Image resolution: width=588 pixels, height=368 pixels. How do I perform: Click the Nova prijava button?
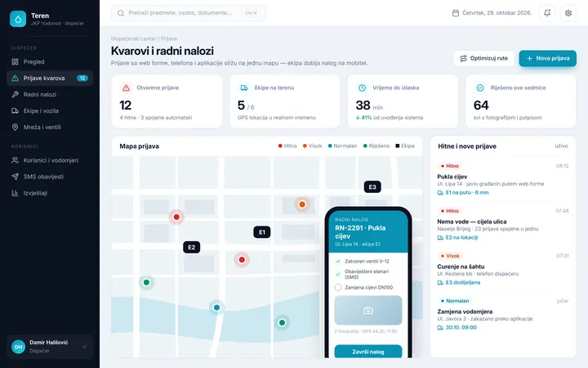[547, 59]
